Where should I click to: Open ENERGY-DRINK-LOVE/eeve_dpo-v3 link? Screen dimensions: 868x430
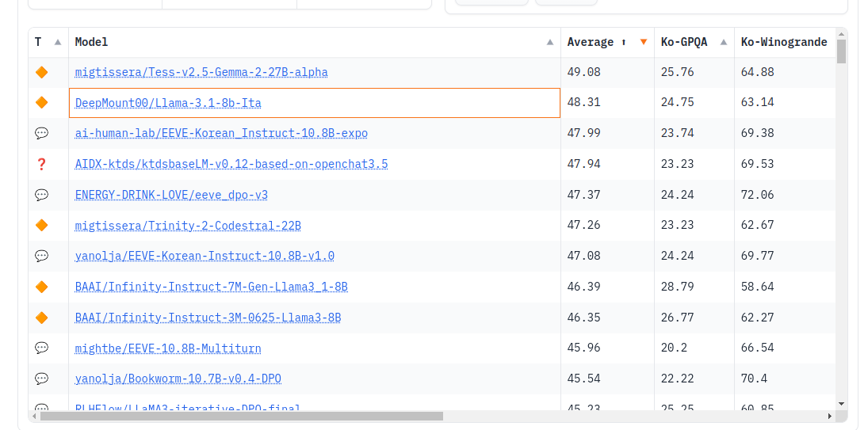pyautogui.click(x=171, y=195)
